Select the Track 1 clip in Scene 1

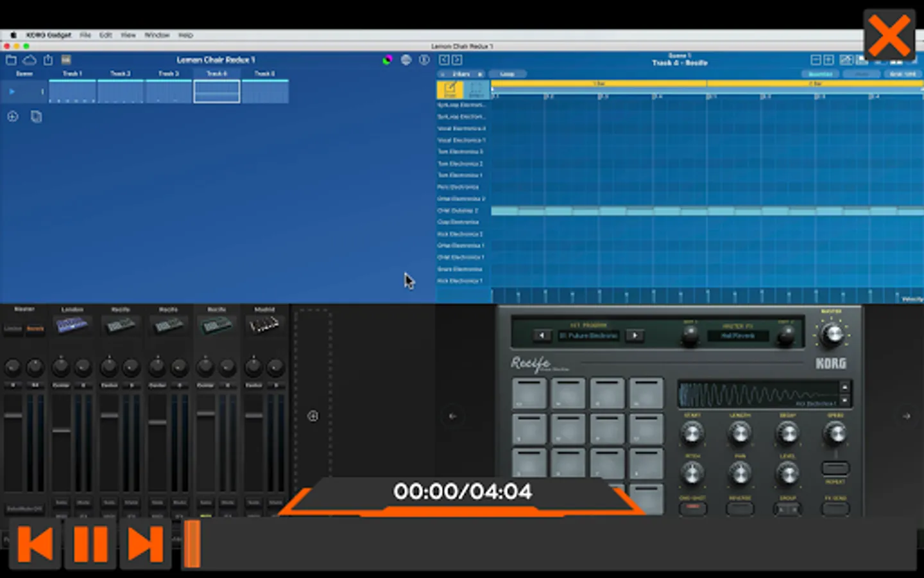tap(73, 92)
